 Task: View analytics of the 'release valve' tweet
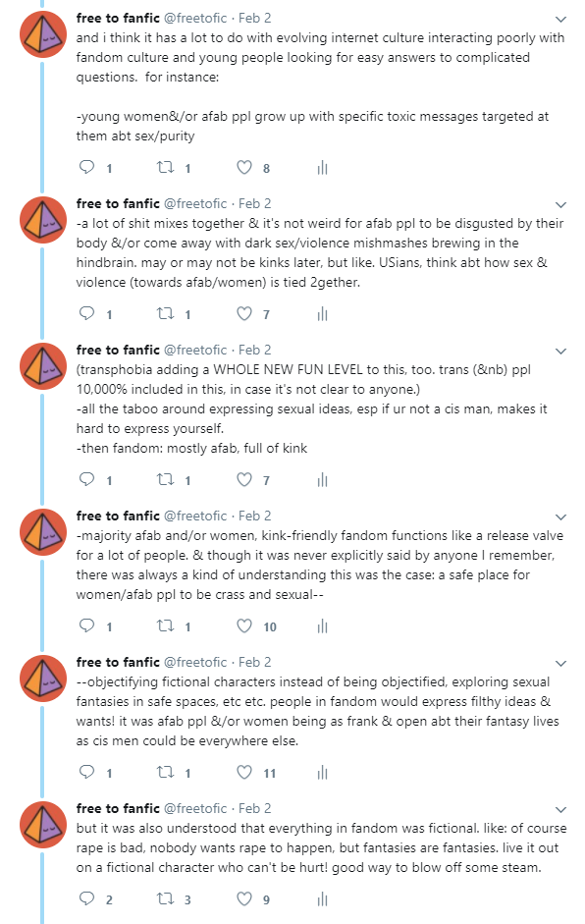tap(322, 625)
